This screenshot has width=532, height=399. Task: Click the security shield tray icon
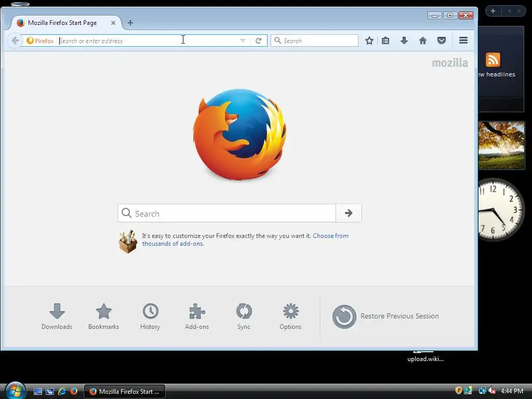pos(458,391)
